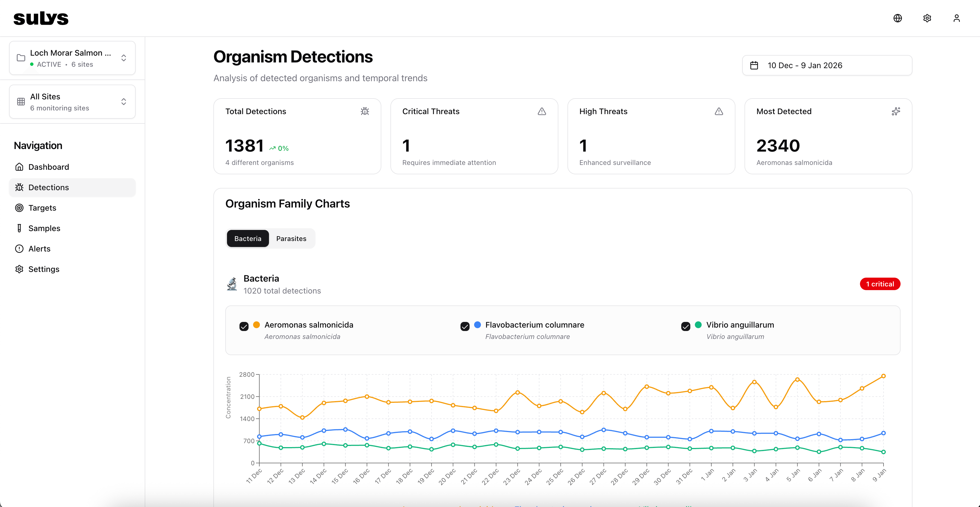This screenshot has width=980, height=507.
Task: Open Alerts navigation link
Action: (39, 249)
